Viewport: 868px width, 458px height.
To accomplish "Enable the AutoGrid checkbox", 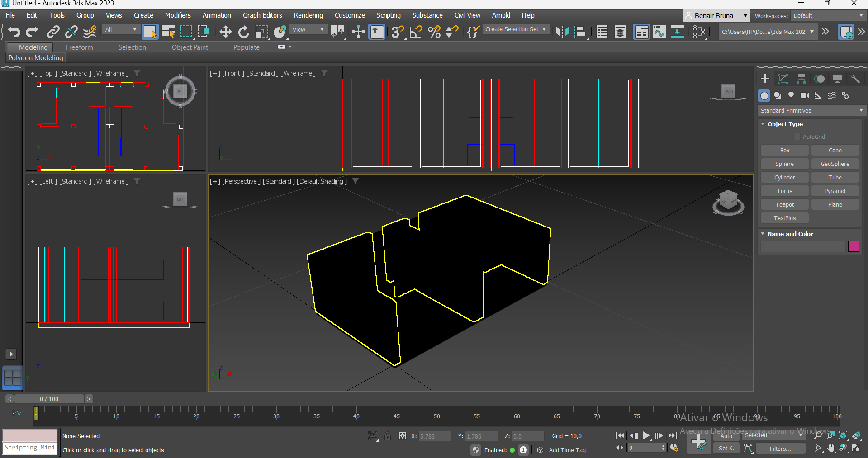I will point(797,137).
